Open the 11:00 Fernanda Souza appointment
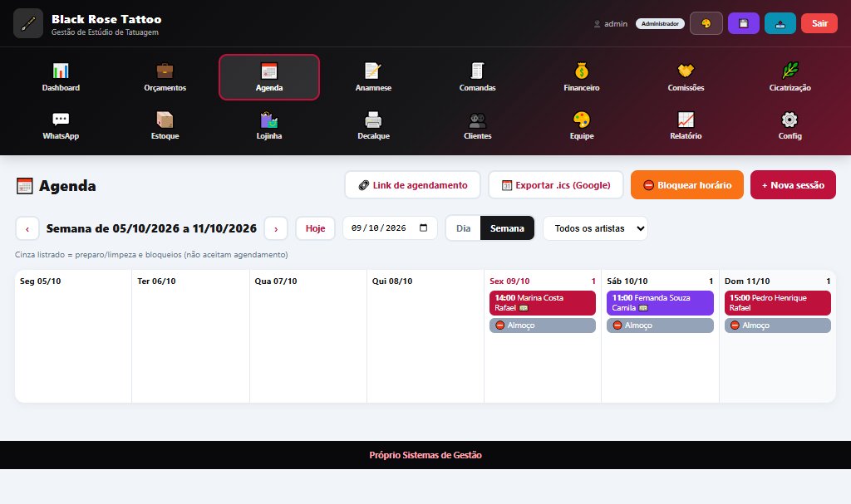 point(660,303)
